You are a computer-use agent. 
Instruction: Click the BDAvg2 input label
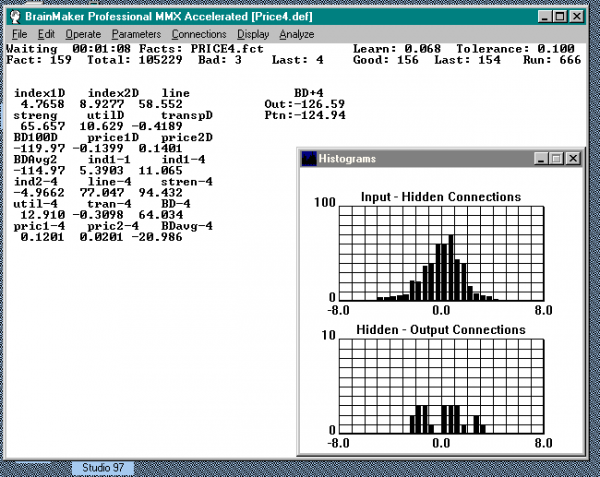35,160
